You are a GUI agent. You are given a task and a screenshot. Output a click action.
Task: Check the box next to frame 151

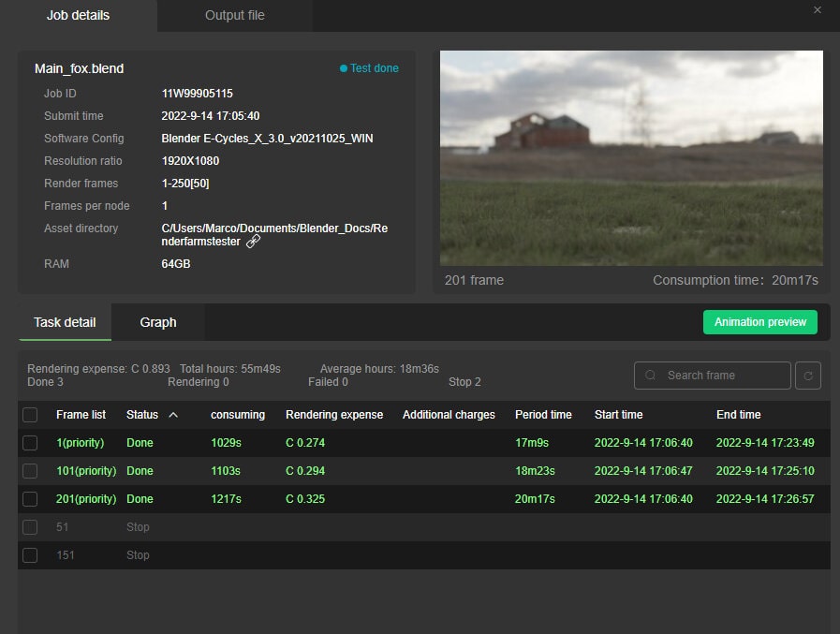tap(29, 554)
